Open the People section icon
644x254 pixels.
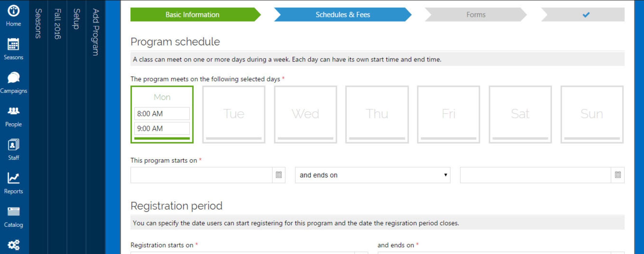[13, 111]
